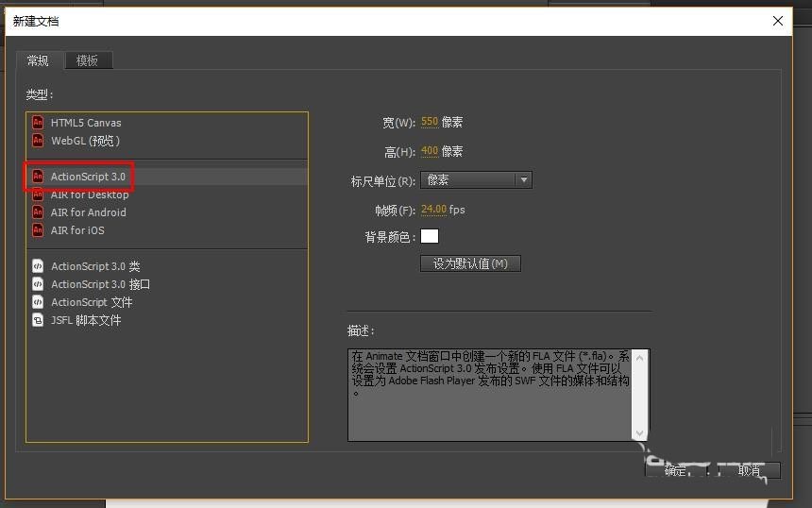Click the AIR for iOS icon
This screenshot has width=812, height=508.
click(x=38, y=229)
